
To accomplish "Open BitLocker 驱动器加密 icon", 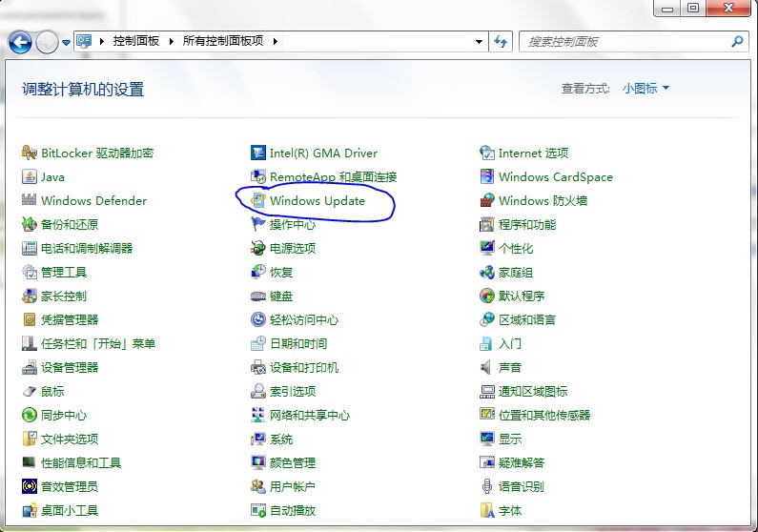I will point(29,153).
